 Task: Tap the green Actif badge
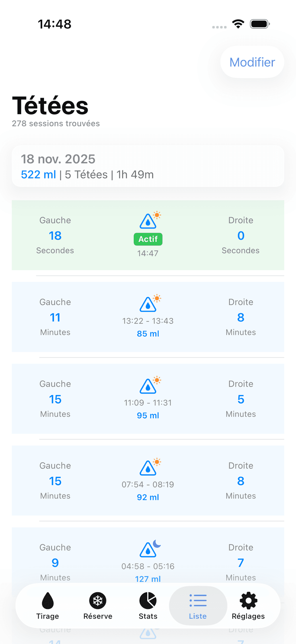pyautogui.click(x=148, y=239)
